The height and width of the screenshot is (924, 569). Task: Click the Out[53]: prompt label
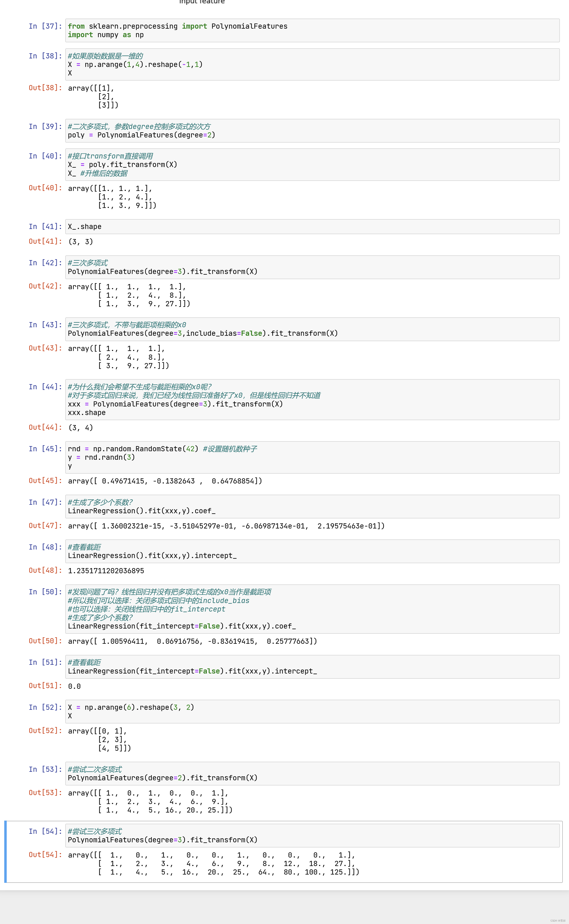point(45,792)
